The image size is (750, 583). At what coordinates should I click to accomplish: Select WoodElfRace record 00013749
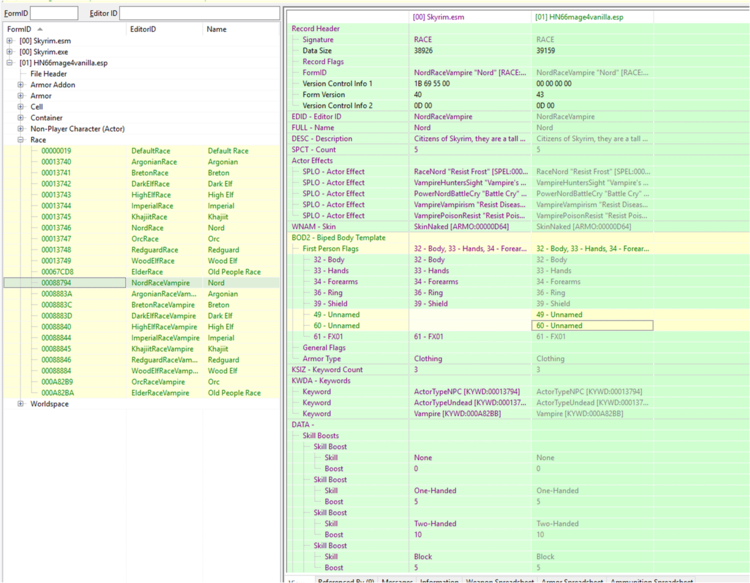click(x=142, y=261)
